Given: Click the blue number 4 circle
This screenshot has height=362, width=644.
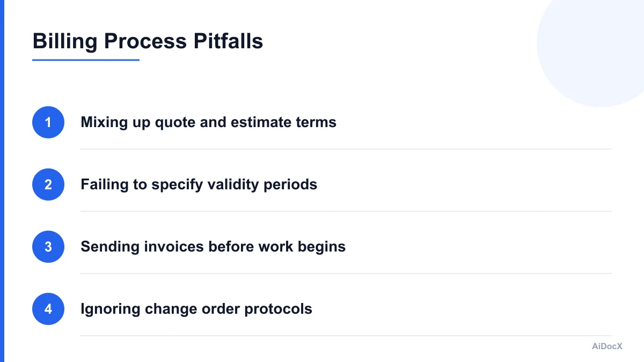Looking at the screenshot, I should point(48,309).
